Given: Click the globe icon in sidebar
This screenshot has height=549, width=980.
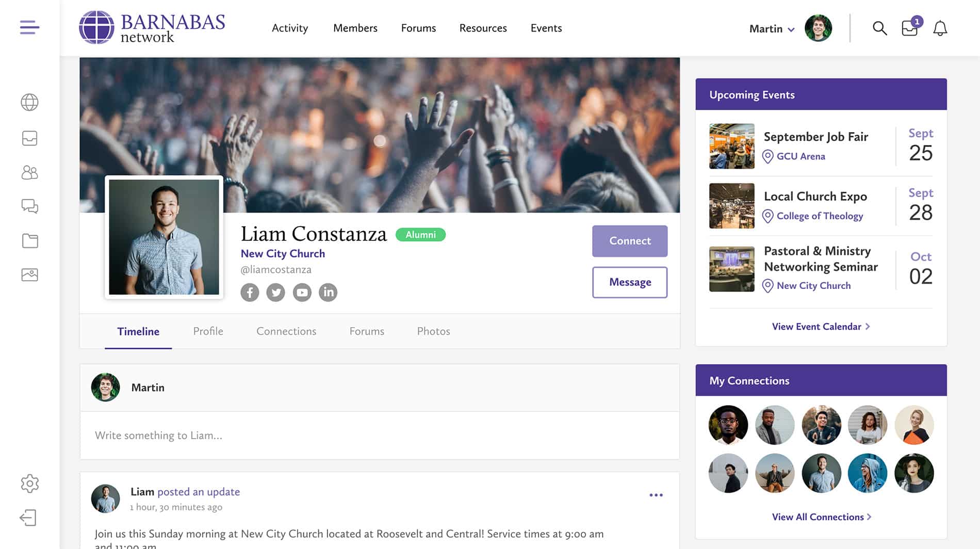Looking at the screenshot, I should (29, 102).
